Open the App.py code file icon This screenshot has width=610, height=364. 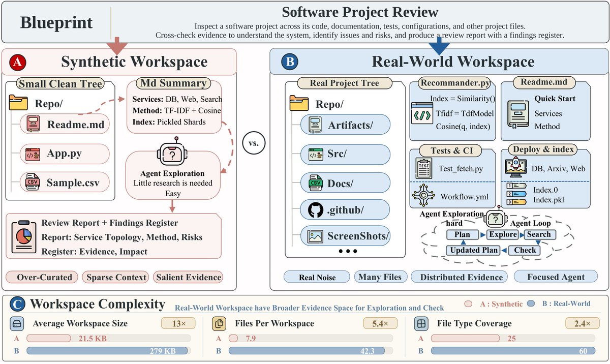pyautogui.click(x=34, y=154)
